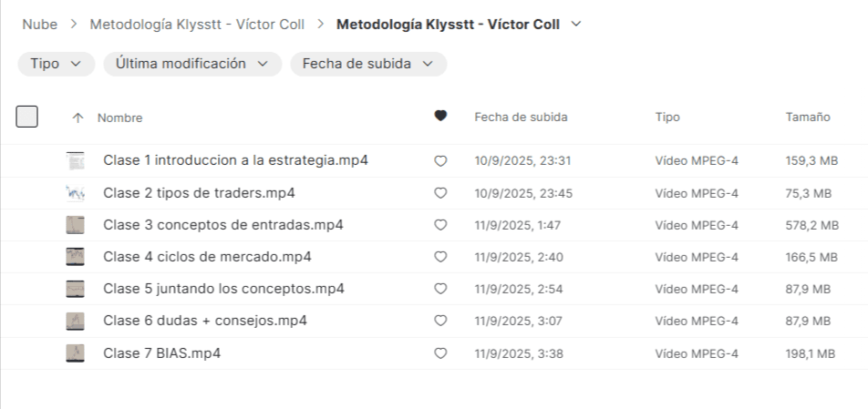Favorite Clase 1 introduccion heart icon
Viewport: 868px width, 409px height.
click(x=440, y=161)
